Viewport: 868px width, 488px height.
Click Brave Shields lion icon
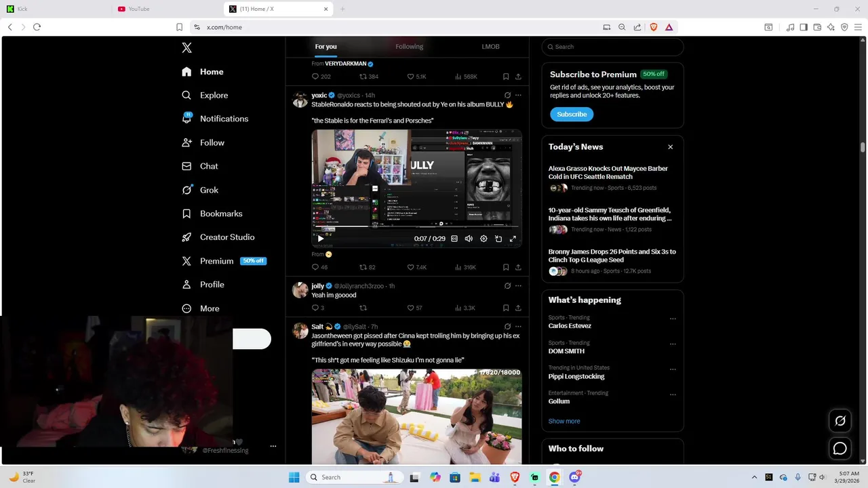[x=654, y=27]
